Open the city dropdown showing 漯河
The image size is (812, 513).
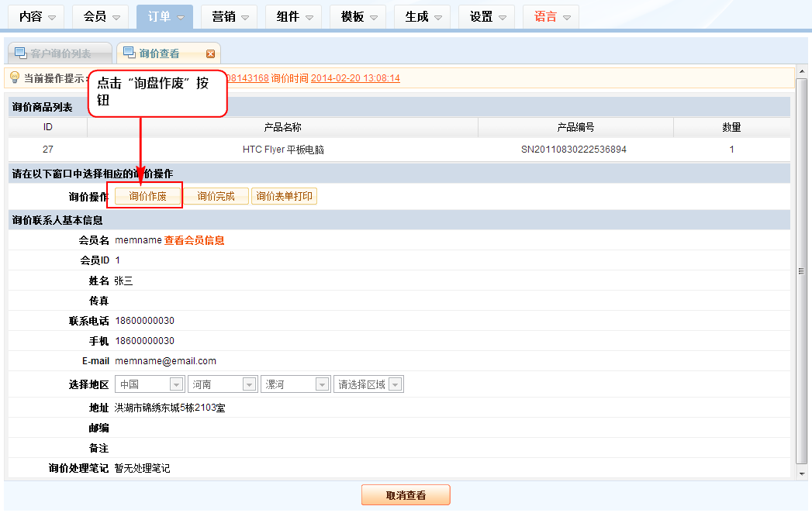tap(322, 384)
